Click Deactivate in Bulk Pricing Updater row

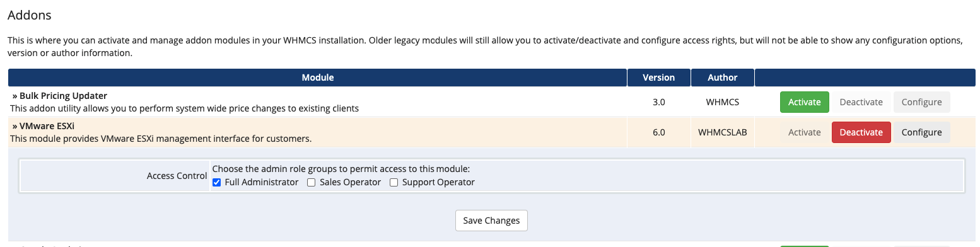tap(861, 102)
